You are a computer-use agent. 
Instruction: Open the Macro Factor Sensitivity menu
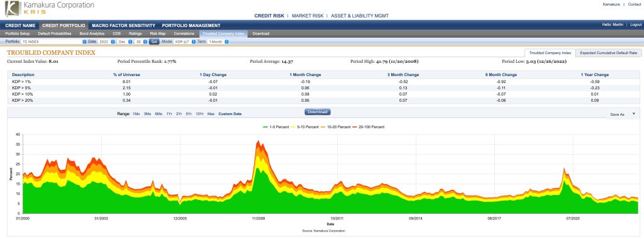124,25
